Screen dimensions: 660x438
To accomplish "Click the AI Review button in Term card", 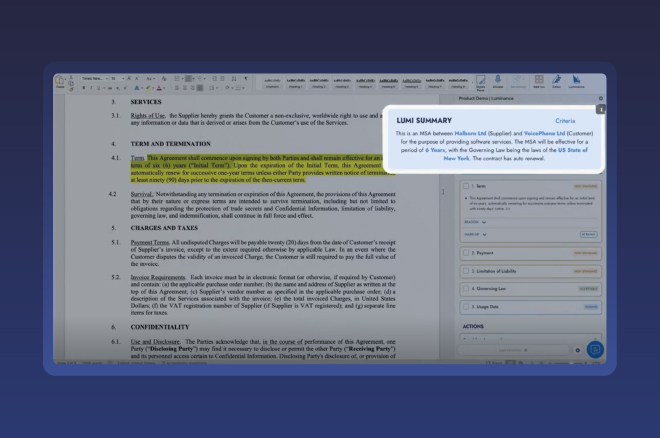I will tap(588, 234).
